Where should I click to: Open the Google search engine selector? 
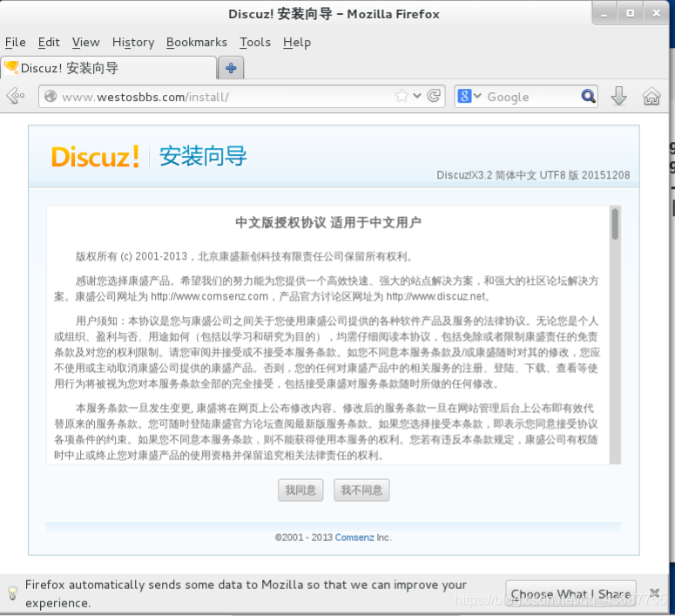pos(469,96)
